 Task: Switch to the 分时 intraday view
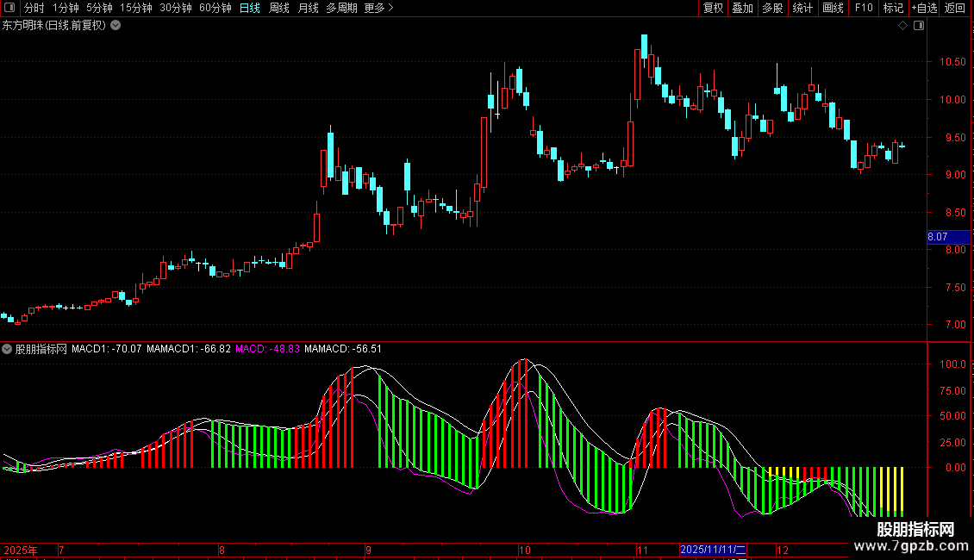coord(34,8)
